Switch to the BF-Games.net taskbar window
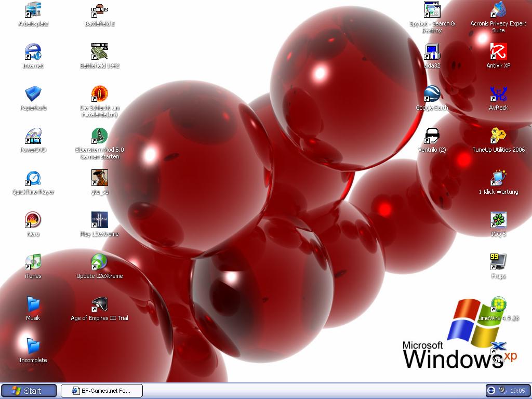The image size is (532, 399). click(x=102, y=391)
